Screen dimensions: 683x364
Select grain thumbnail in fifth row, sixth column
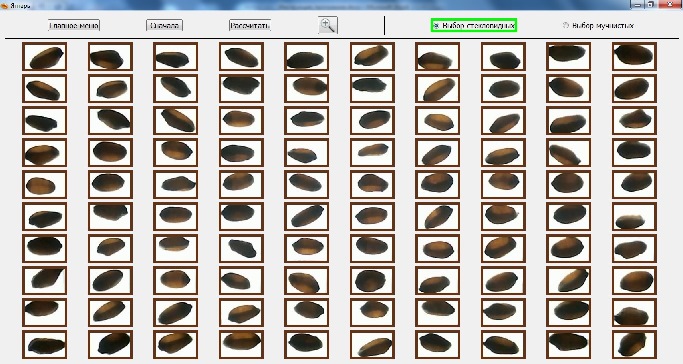click(372, 185)
